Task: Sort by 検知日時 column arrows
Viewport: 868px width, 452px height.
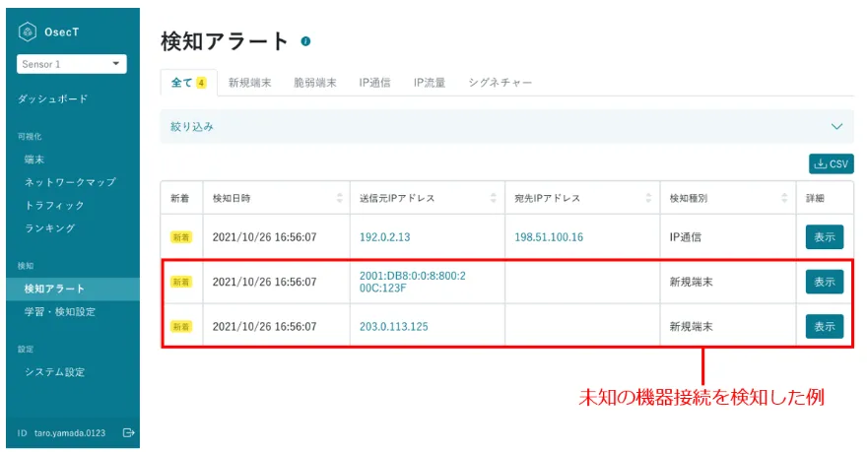Action: (340, 198)
